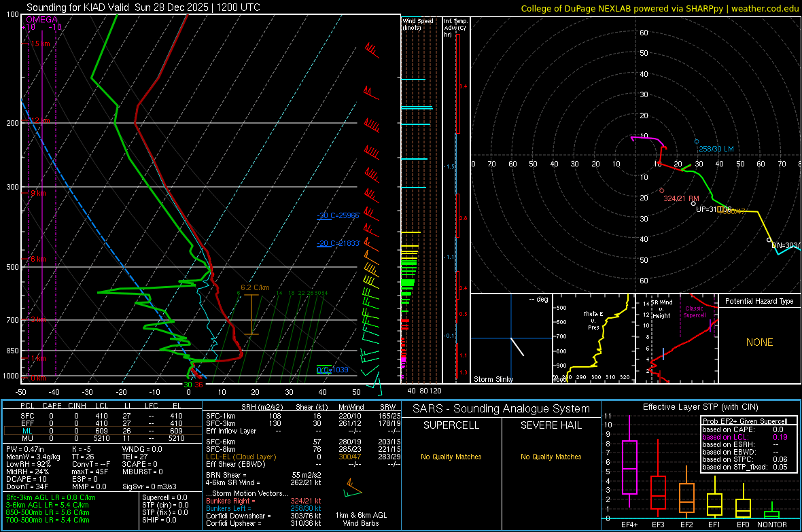Click the LowRH = 92% value
Viewport: 802px width, 532px height.
(x=29, y=464)
